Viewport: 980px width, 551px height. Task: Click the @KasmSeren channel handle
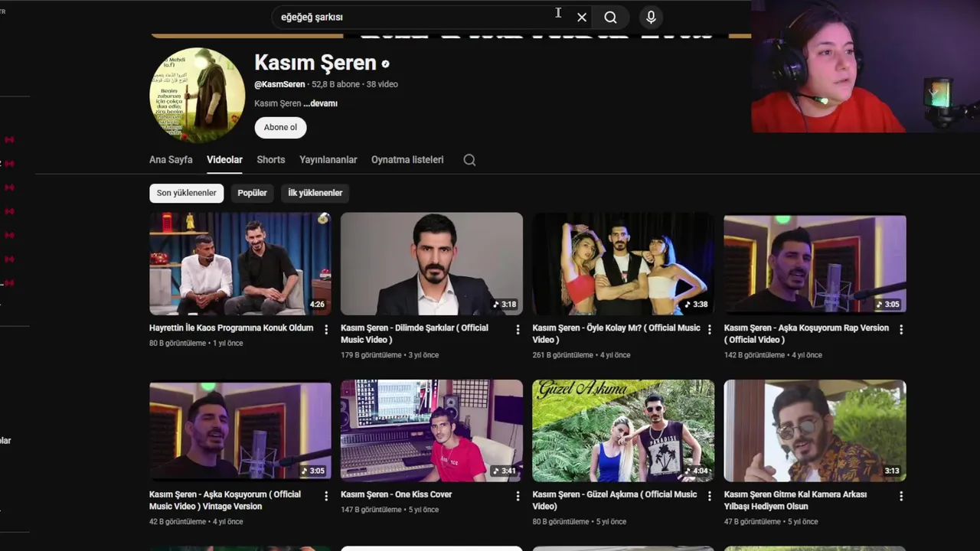[279, 84]
